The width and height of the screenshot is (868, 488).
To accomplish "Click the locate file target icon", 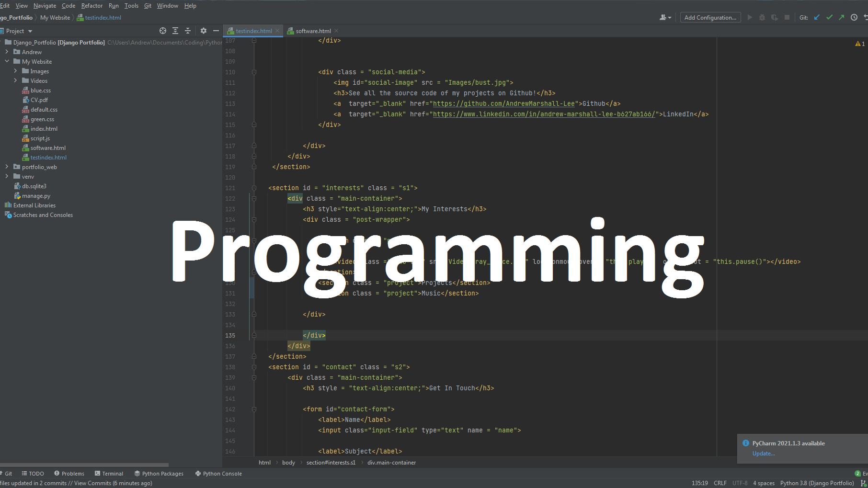I will pyautogui.click(x=163, y=31).
